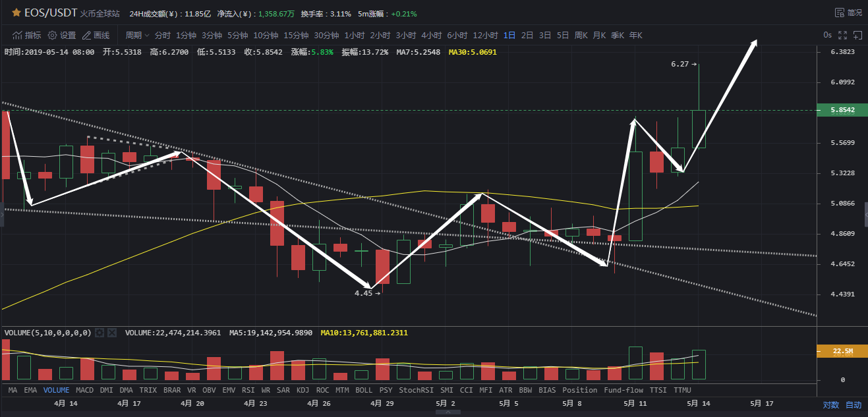Enable the MACD indicator
The height and width of the screenshot is (417, 868).
[84, 390]
